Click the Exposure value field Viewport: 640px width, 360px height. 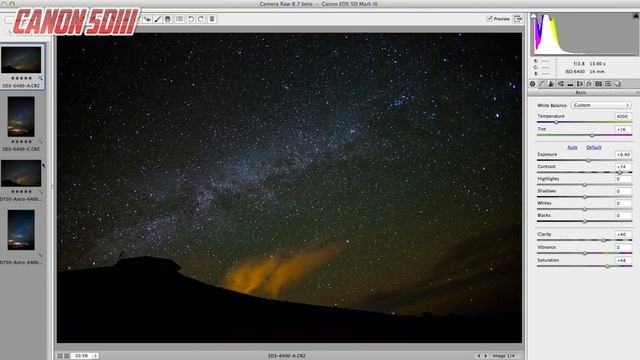[x=623, y=155]
